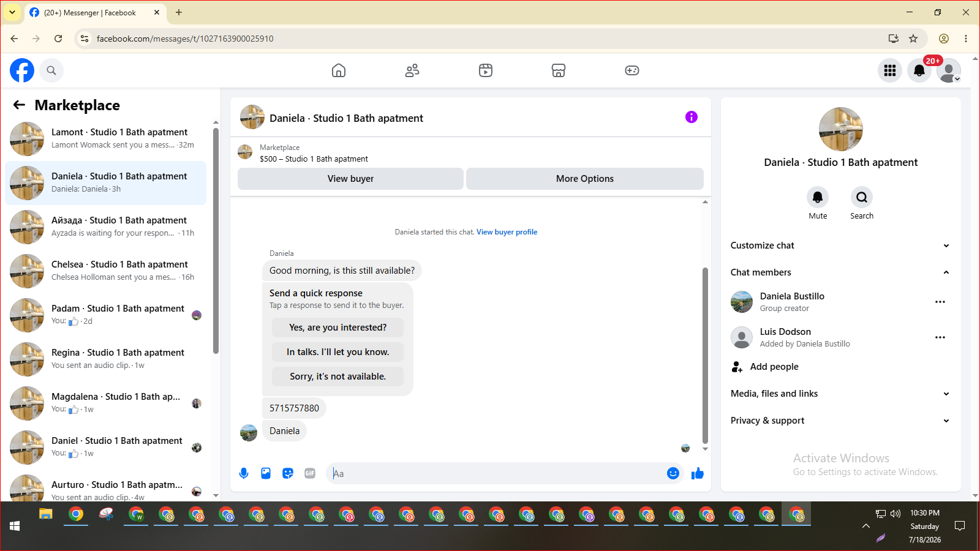Follow the View buyer profile link
Viewport: 980px width, 551px height.
click(x=507, y=232)
